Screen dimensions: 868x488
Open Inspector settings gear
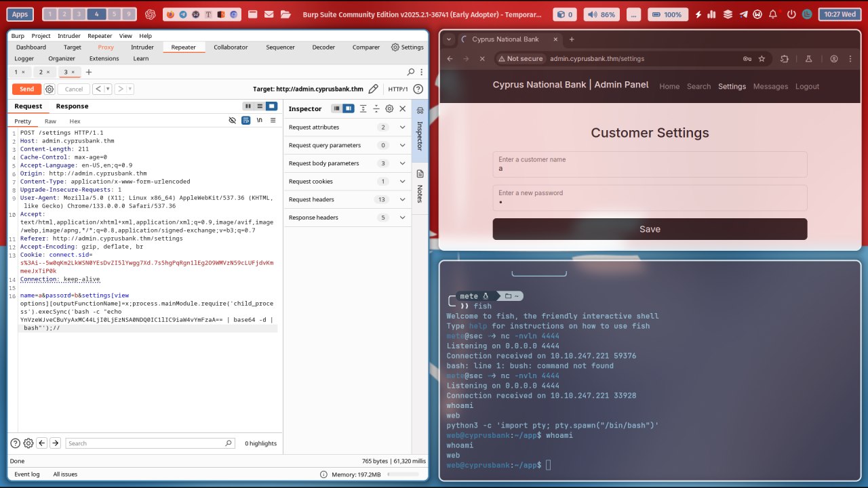pos(389,108)
